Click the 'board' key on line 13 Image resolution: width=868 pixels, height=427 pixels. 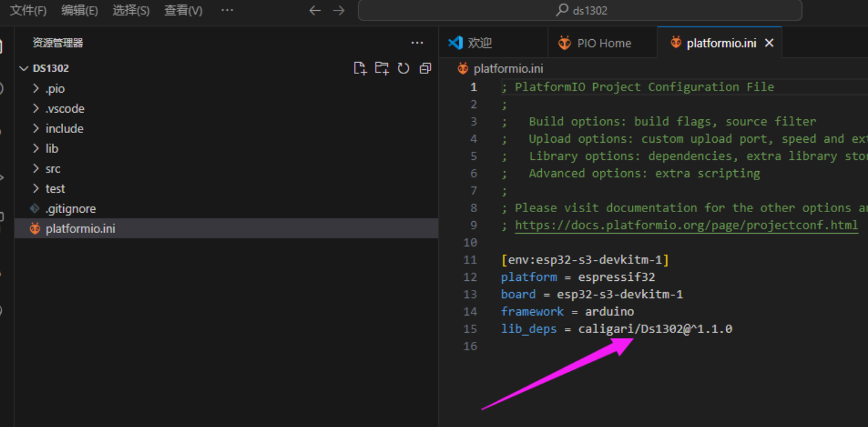pyautogui.click(x=518, y=295)
